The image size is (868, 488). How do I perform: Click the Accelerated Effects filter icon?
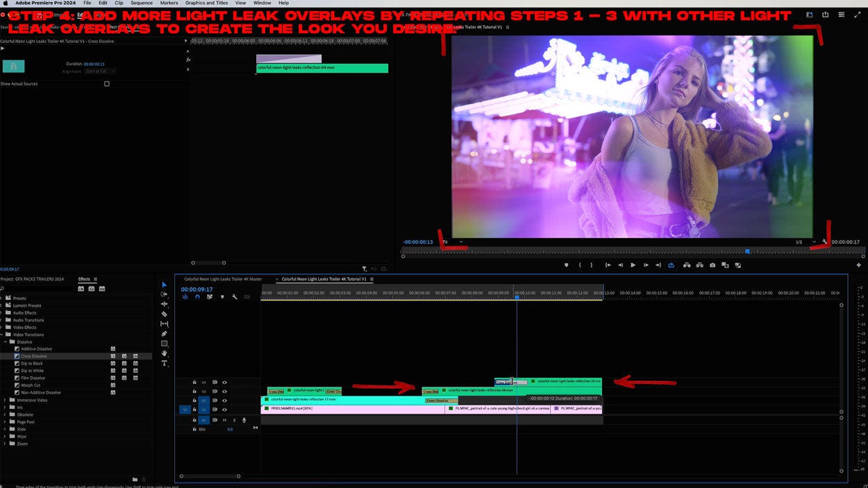click(81, 288)
